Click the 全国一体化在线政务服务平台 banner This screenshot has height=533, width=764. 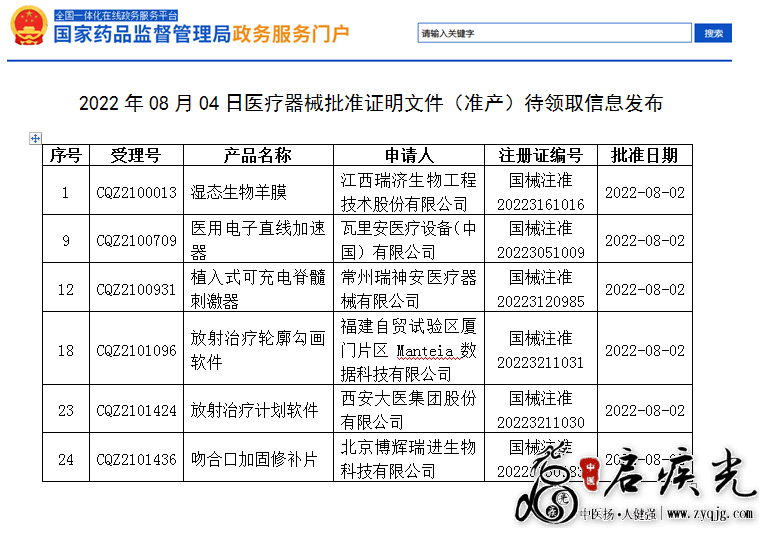116,16
